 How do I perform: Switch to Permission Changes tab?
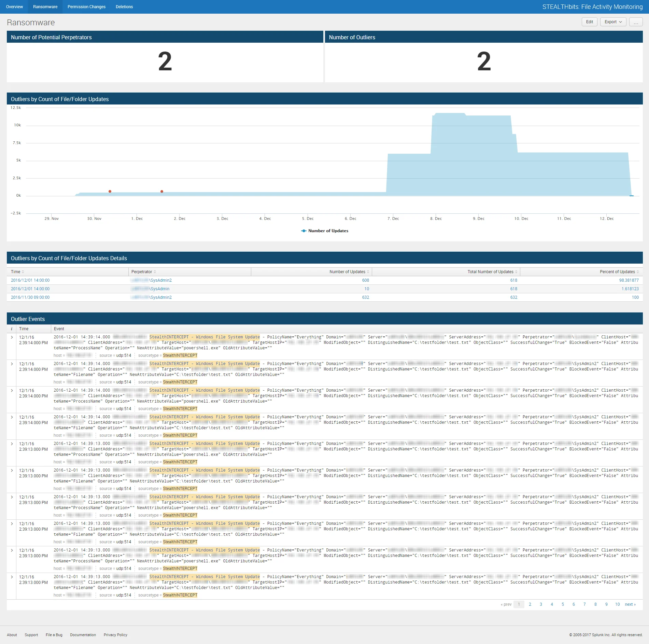click(86, 7)
